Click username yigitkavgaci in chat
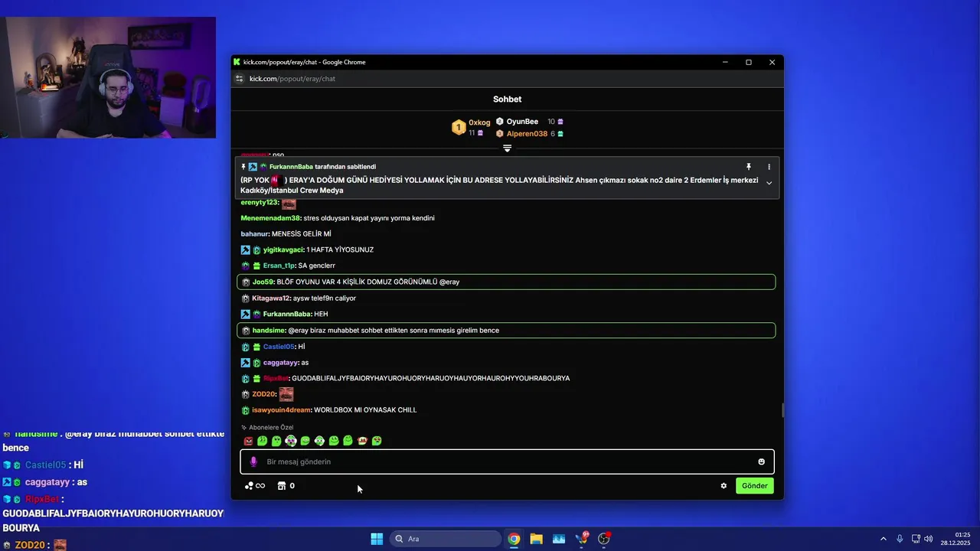 click(x=283, y=250)
